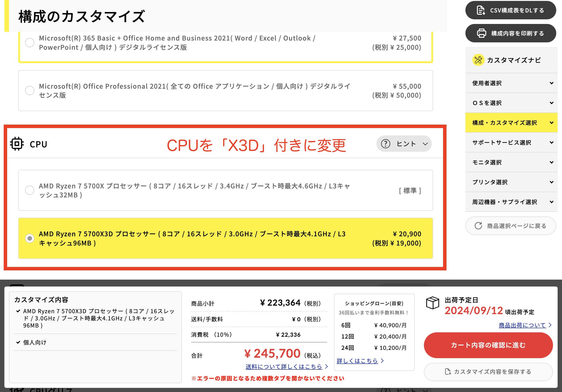The image size is (562, 392).
Task: Expand サポートサービス選択 navigation chevron
Action: pos(551,142)
